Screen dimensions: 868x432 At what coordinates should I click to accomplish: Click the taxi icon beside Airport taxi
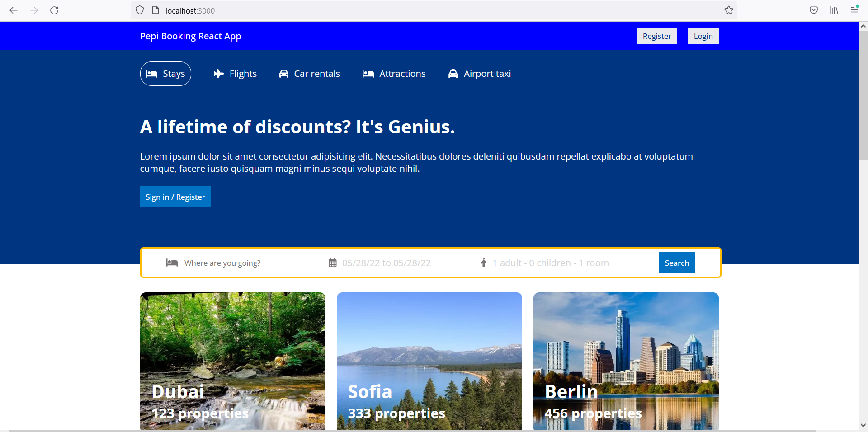click(453, 74)
